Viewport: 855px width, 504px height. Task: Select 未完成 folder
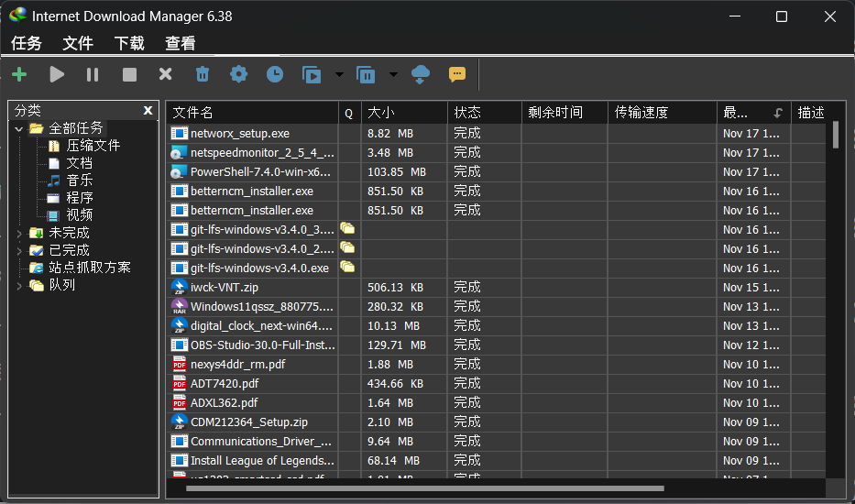click(x=69, y=233)
